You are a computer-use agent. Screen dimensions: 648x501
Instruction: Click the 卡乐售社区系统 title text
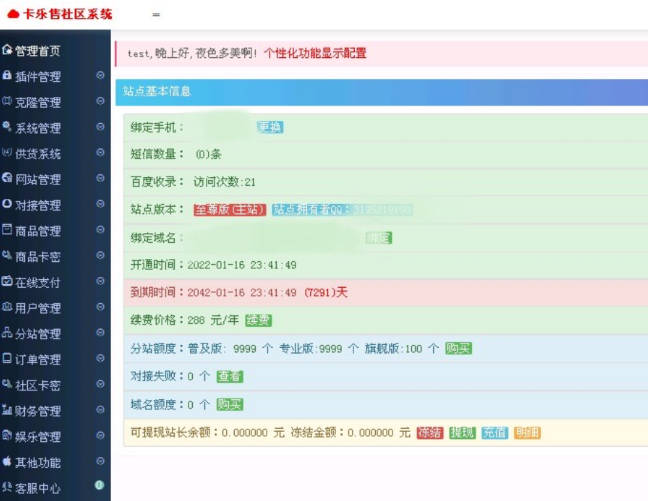tap(68, 14)
